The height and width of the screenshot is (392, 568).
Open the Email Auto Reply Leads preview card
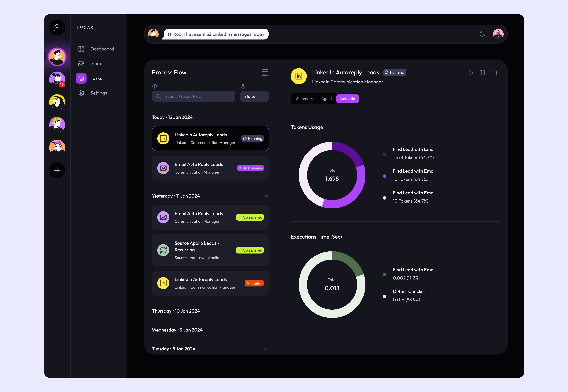(210, 168)
